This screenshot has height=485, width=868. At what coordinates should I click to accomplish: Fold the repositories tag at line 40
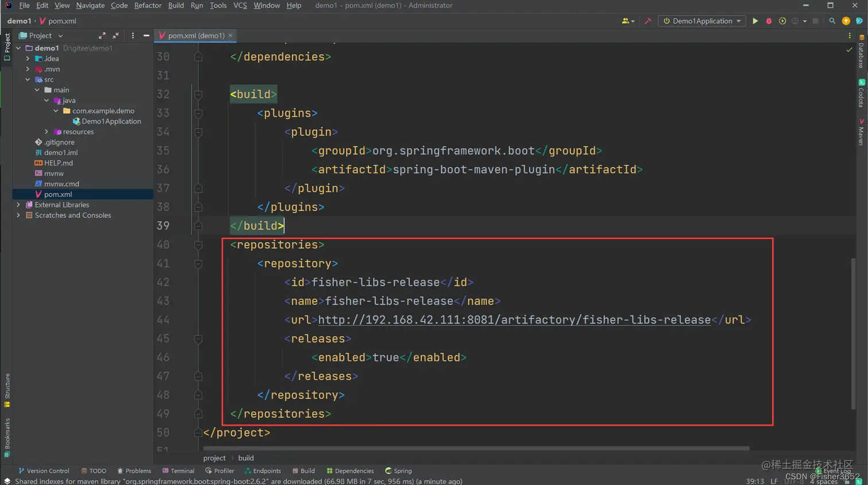(198, 245)
